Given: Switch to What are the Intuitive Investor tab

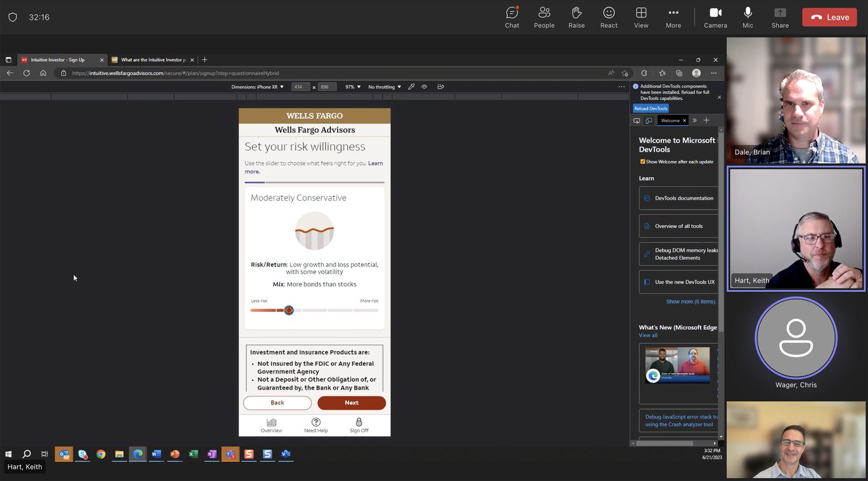Looking at the screenshot, I should click(153, 60).
